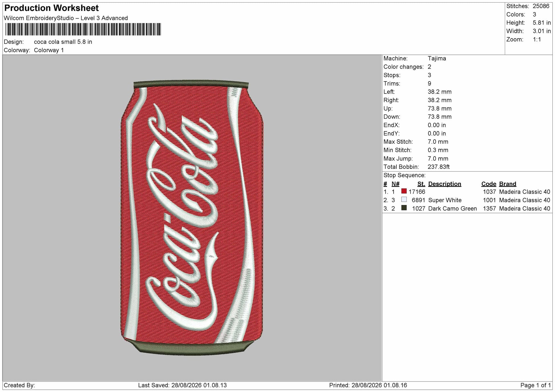Select the Zoom value "1:1"
This screenshot has width=555, height=392.
pyautogui.click(x=537, y=40)
